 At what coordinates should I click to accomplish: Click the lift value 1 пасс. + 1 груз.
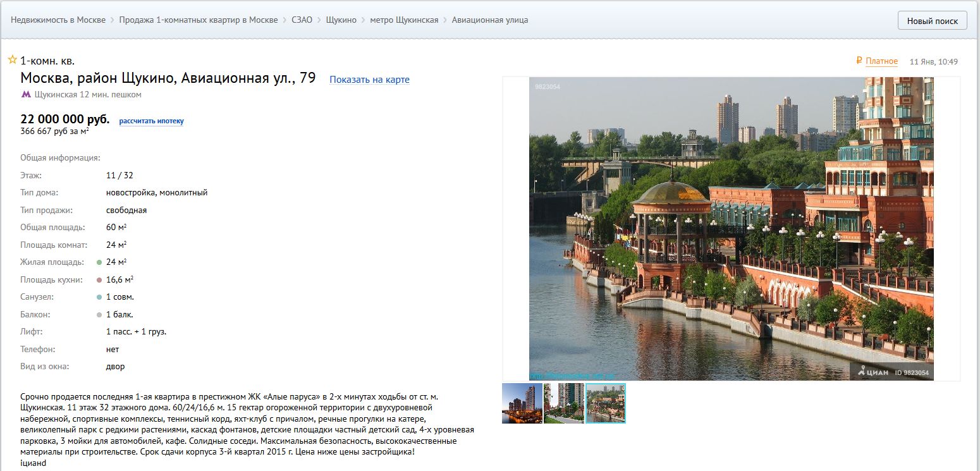tap(136, 331)
